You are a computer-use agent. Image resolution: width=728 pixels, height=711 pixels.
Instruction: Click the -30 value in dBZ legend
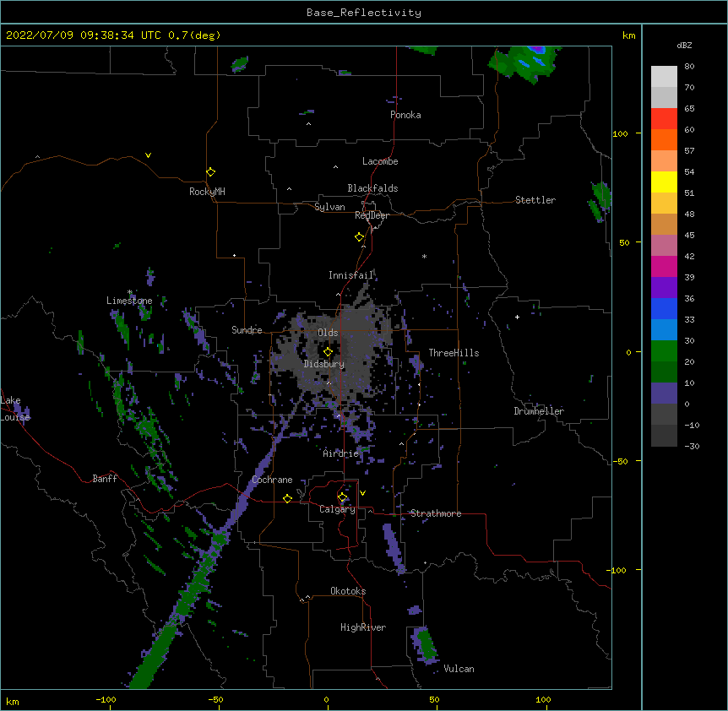pyautogui.click(x=692, y=446)
